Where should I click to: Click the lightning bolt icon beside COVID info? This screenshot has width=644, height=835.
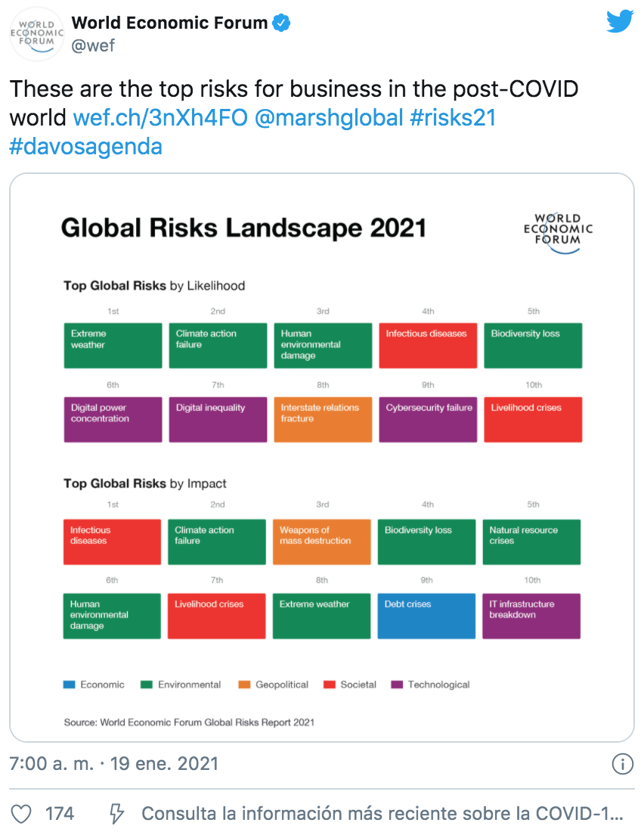pyautogui.click(x=116, y=815)
